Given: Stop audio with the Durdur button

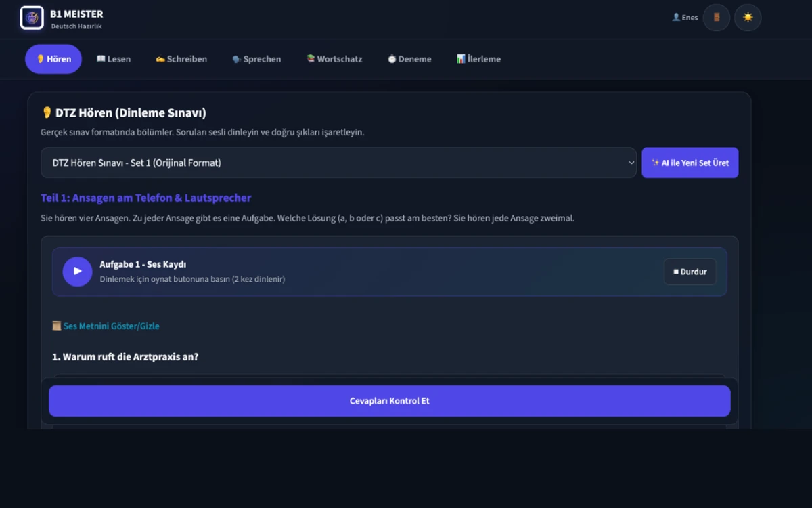Looking at the screenshot, I should click(690, 272).
